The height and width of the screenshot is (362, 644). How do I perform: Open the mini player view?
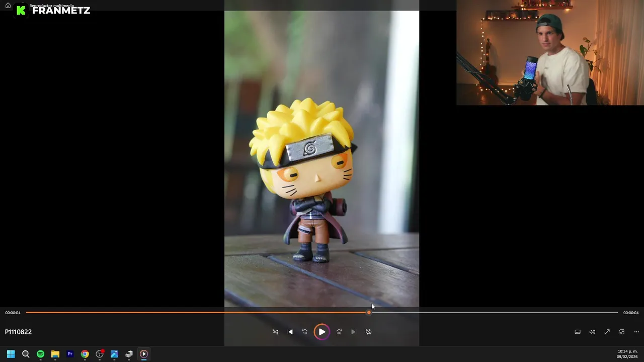tap(622, 332)
